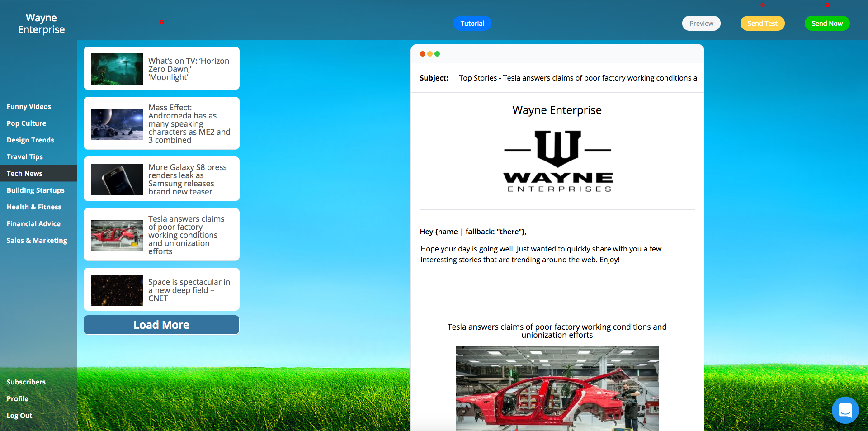Screen dimensions: 868x431
Task: Open the Wayne Enterprise home title
Action: (x=41, y=24)
